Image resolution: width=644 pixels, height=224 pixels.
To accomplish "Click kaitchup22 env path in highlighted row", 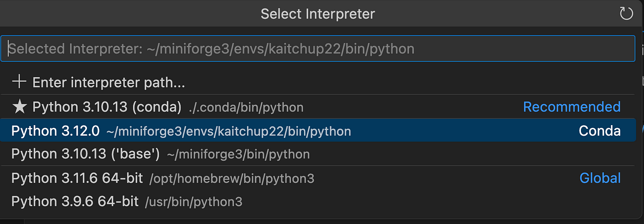I will (x=229, y=132).
